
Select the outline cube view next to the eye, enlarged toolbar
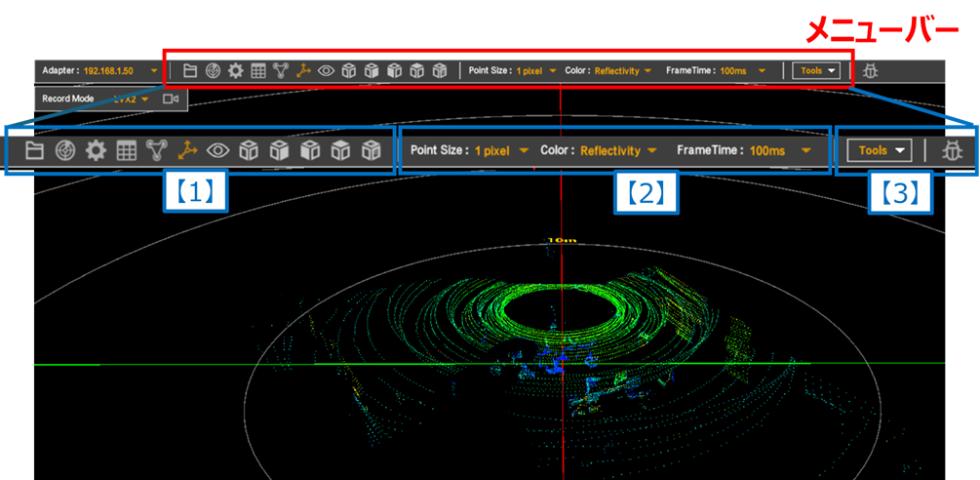coord(249,150)
